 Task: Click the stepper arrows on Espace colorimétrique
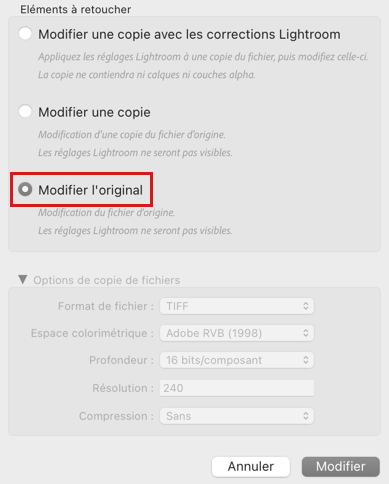(x=306, y=333)
